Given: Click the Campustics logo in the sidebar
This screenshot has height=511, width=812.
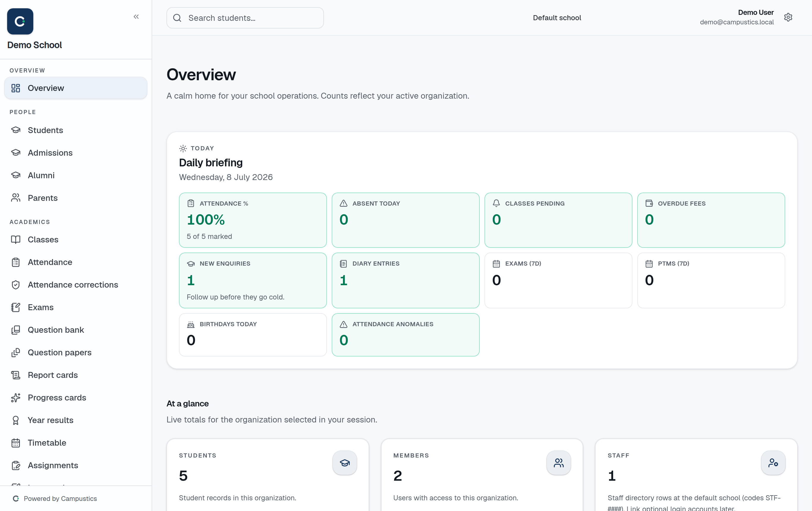Looking at the screenshot, I should pos(20,21).
